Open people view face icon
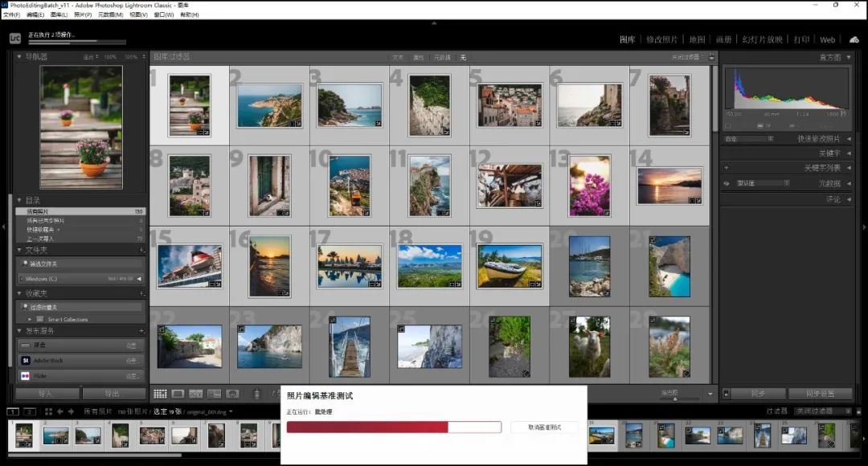This screenshot has height=466, width=868. (x=232, y=394)
